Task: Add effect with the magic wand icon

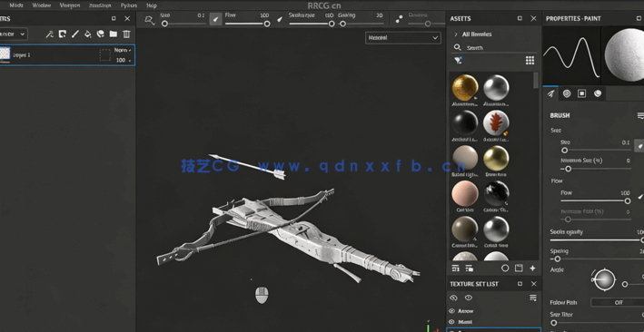Action: coord(50,34)
